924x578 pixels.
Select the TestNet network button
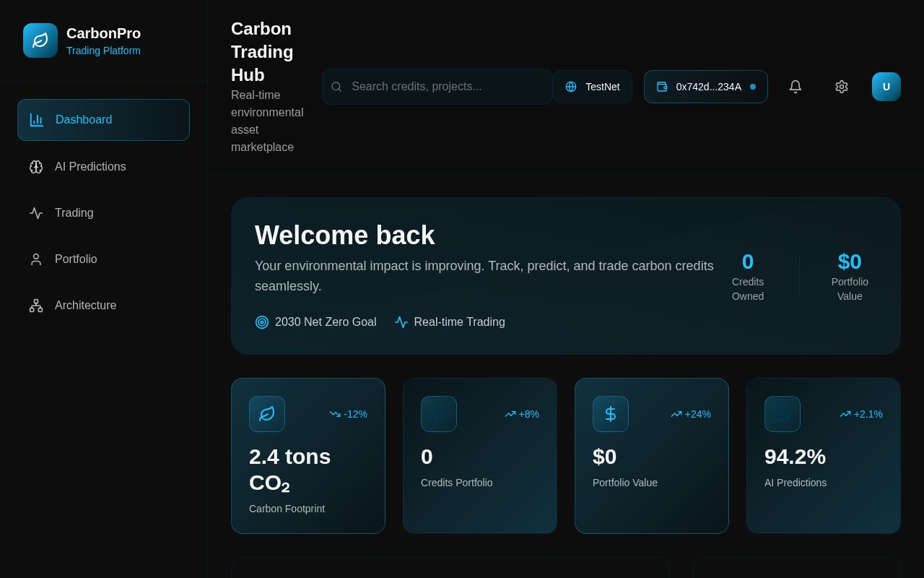point(593,87)
